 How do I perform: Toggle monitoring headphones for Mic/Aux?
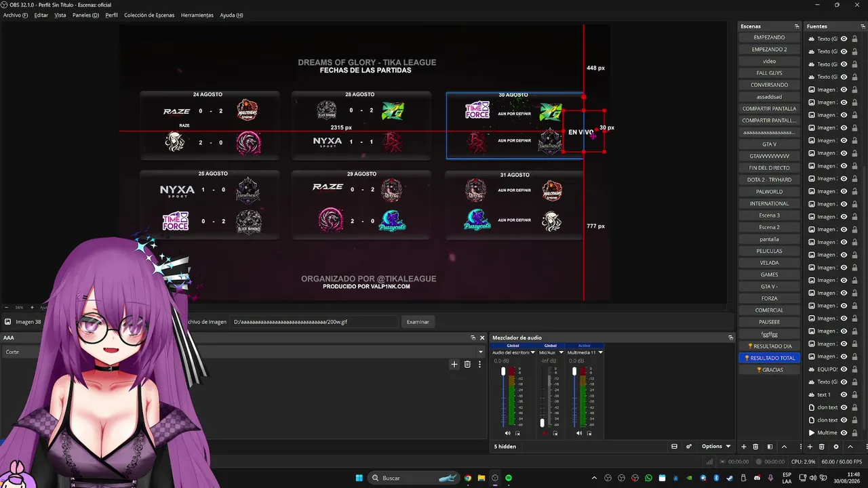coord(555,433)
